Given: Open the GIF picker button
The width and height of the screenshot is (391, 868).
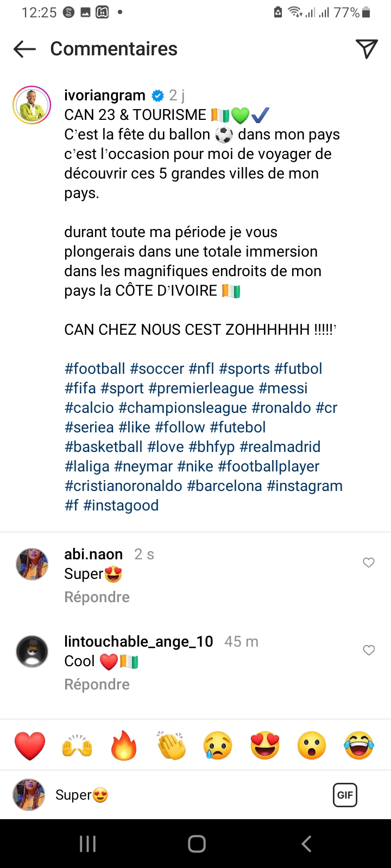Looking at the screenshot, I should pos(345,795).
